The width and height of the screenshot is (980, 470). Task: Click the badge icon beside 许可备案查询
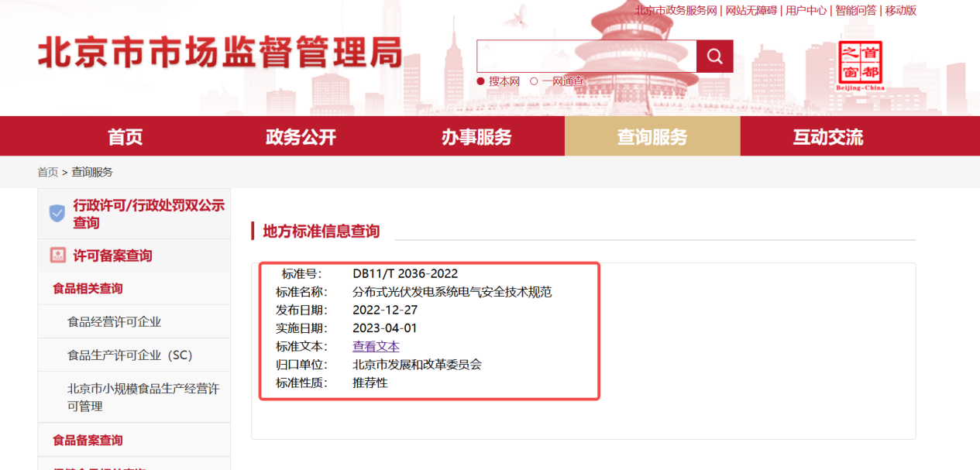tap(57, 254)
